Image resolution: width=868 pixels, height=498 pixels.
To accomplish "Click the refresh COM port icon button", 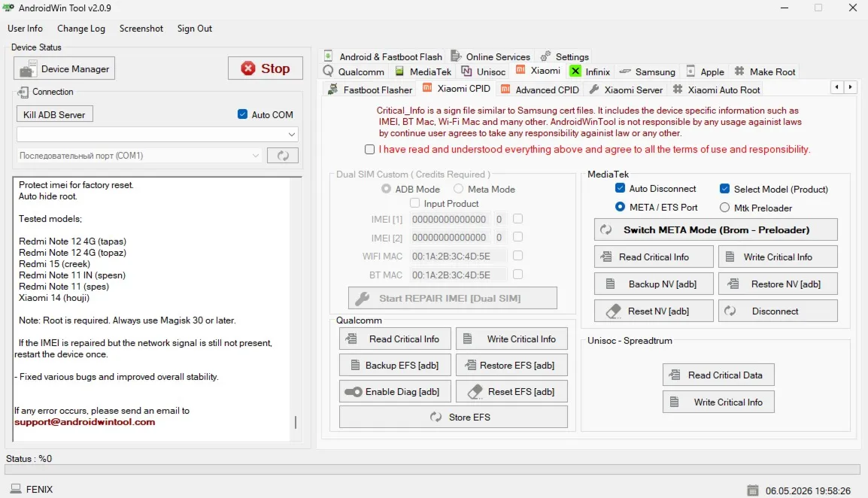I will point(282,156).
